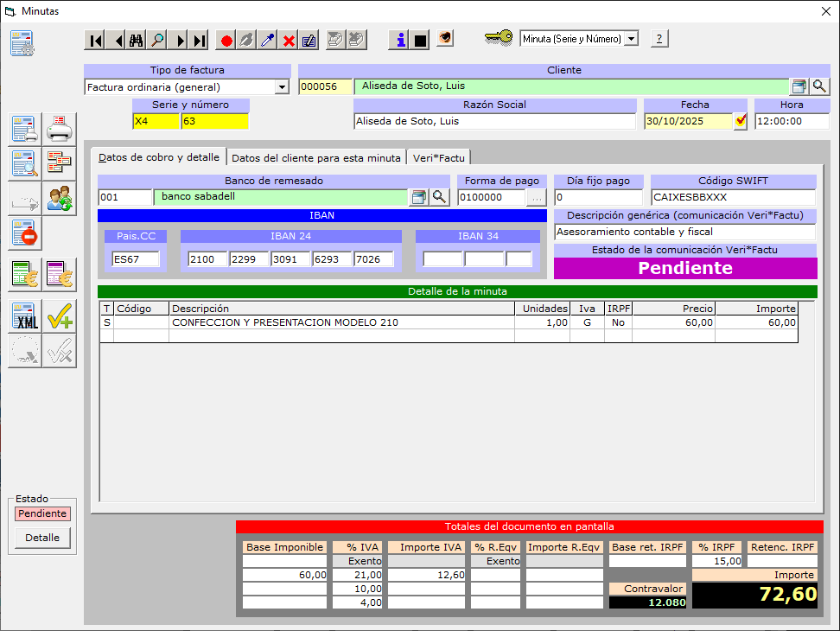Click the Pendiente status button under Estado
840x631 pixels.
click(x=42, y=513)
